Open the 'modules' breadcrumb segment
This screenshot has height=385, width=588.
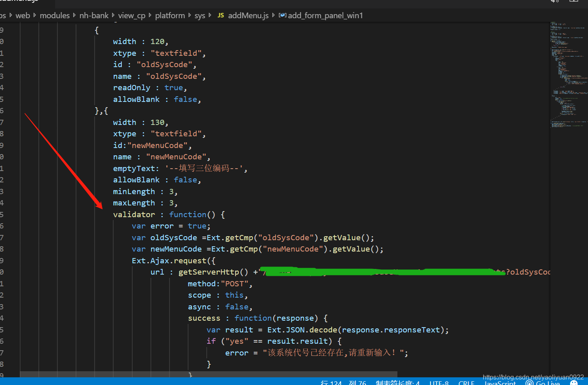point(55,15)
